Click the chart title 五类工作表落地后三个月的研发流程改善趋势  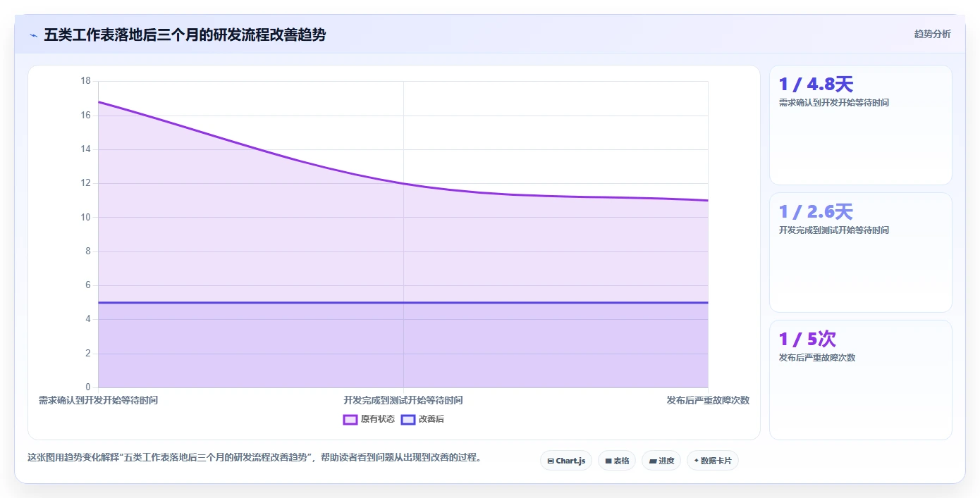pyautogui.click(x=185, y=35)
